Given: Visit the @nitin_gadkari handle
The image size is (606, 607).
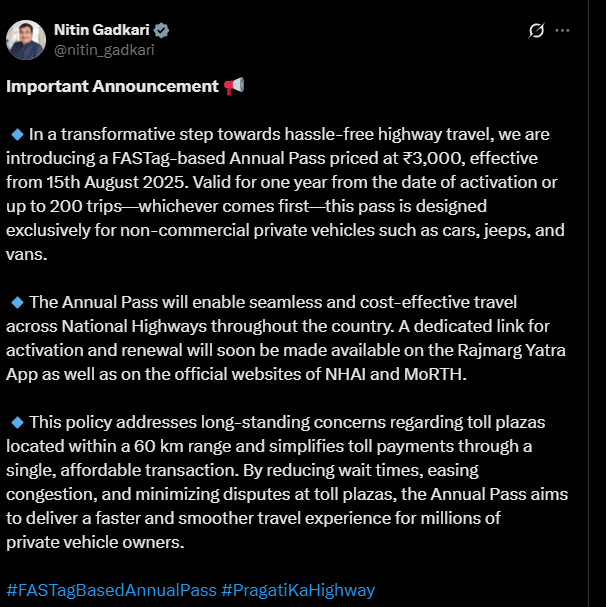Looking at the screenshot, I should coord(104,50).
